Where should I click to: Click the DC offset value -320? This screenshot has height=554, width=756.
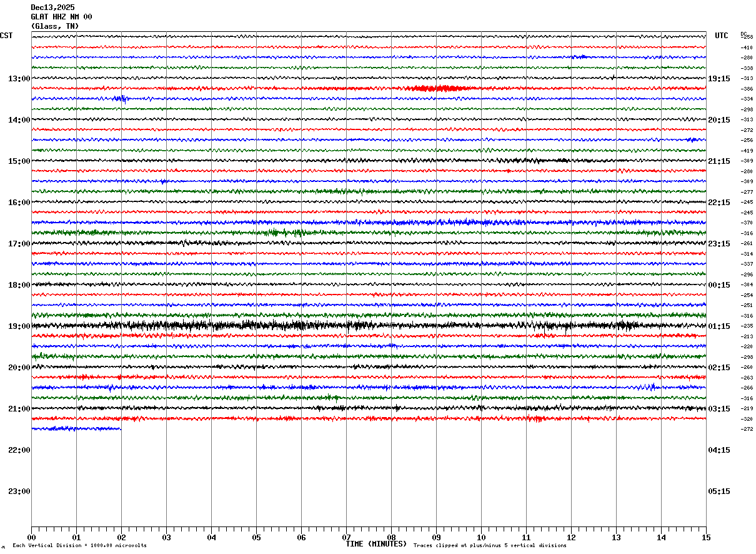(747, 419)
